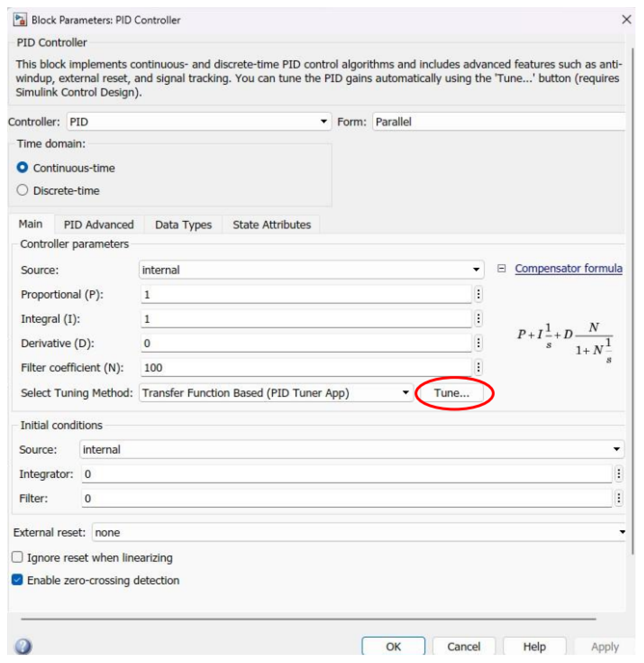Viewport: 644px width, 663px height.
Task: Open the Data Types tab
Action: (183, 224)
